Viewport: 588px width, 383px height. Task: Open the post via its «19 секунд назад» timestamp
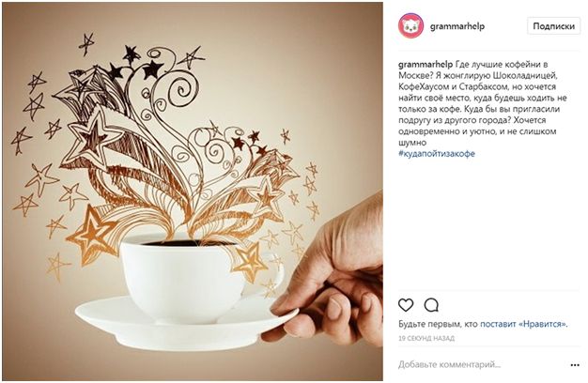tap(426, 338)
